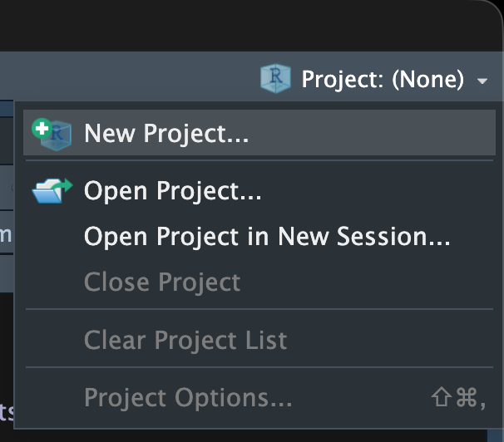Viewport: 504px width, 442px height.
Task: Click the separator line above Project Options
Action: point(259,369)
